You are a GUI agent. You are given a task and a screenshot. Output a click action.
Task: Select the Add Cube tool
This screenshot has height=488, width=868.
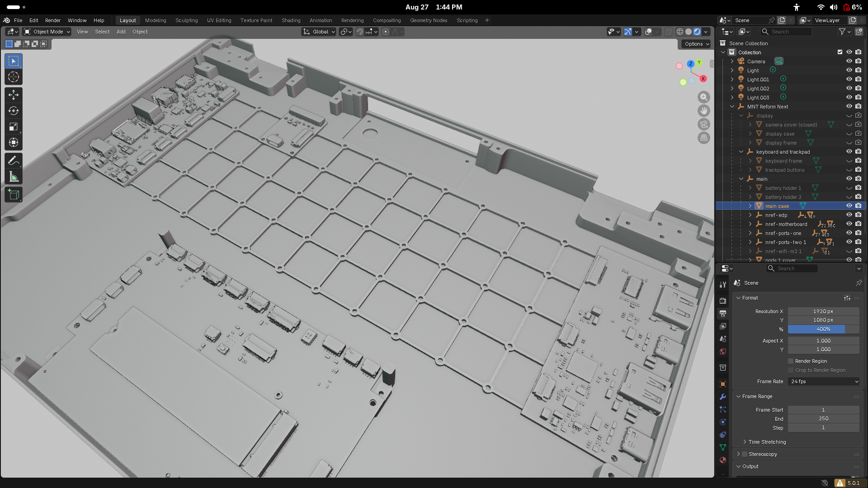(14, 195)
